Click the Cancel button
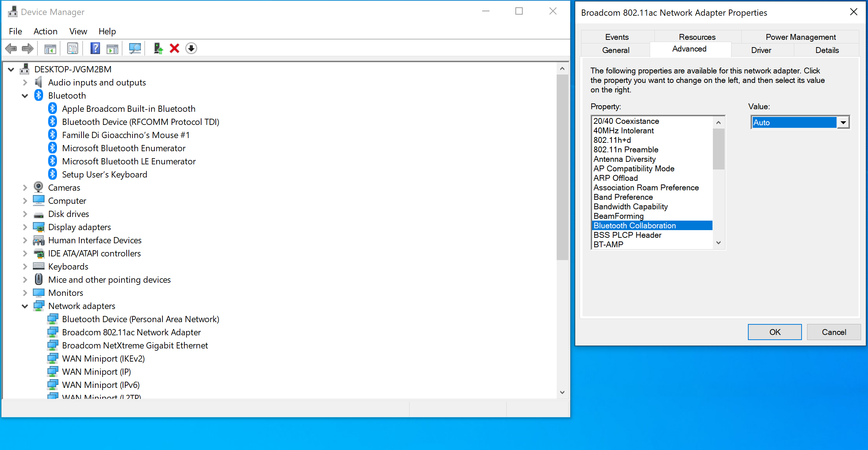The height and width of the screenshot is (450, 868). [x=834, y=332]
